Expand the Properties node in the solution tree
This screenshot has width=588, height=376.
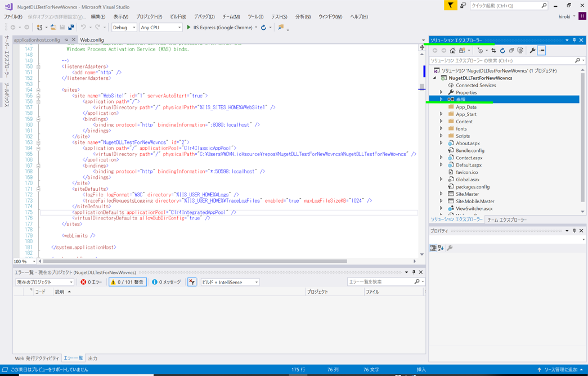coord(441,92)
